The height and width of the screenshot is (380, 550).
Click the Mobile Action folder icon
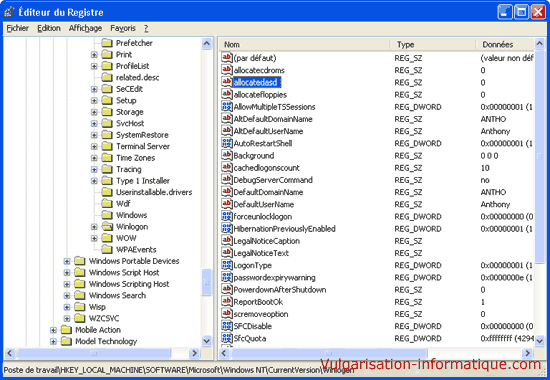(x=66, y=329)
